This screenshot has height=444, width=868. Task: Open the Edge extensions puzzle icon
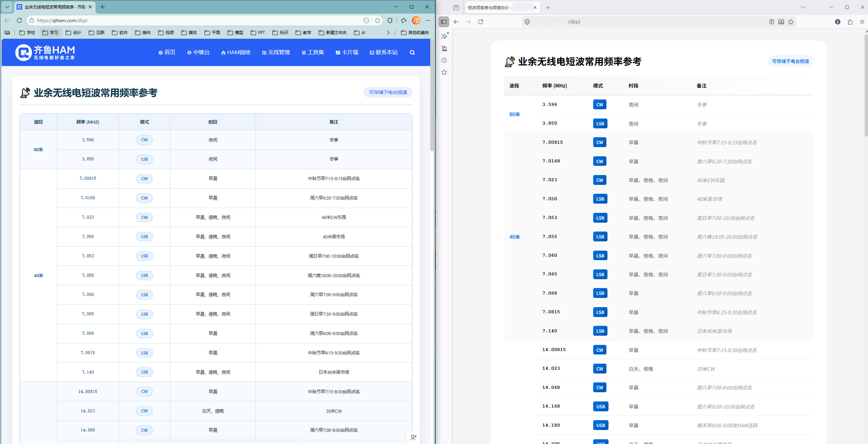pyautogui.click(x=390, y=20)
